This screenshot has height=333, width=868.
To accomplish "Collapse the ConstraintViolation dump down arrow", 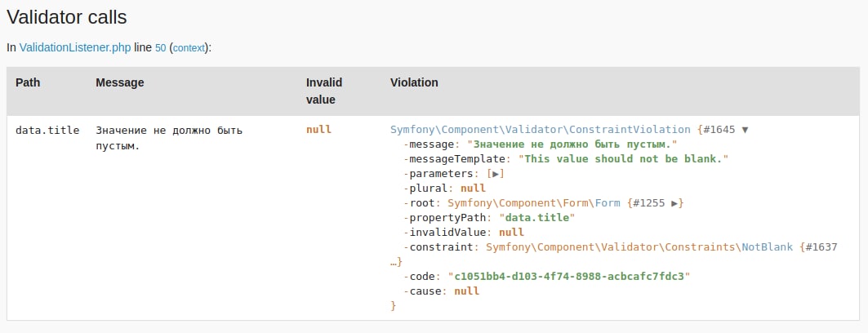I will [x=744, y=130].
